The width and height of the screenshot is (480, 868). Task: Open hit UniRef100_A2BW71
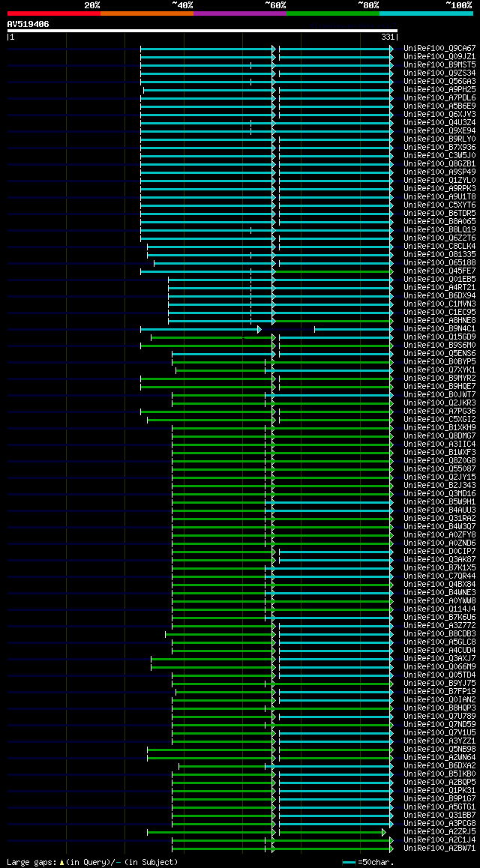tap(439, 849)
